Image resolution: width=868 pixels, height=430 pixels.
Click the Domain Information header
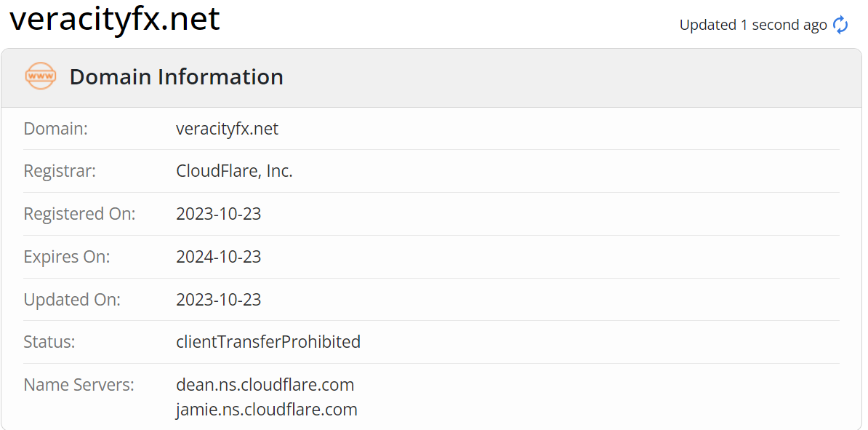point(176,76)
